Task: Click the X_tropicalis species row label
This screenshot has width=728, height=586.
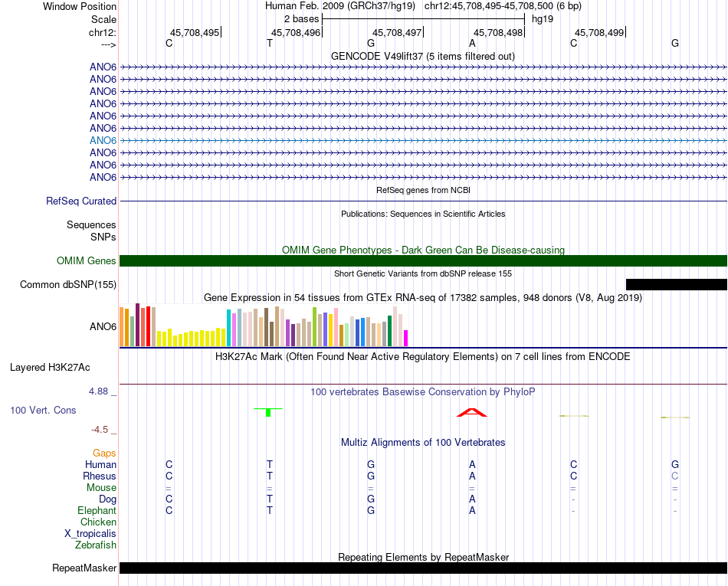Action: (90, 534)
